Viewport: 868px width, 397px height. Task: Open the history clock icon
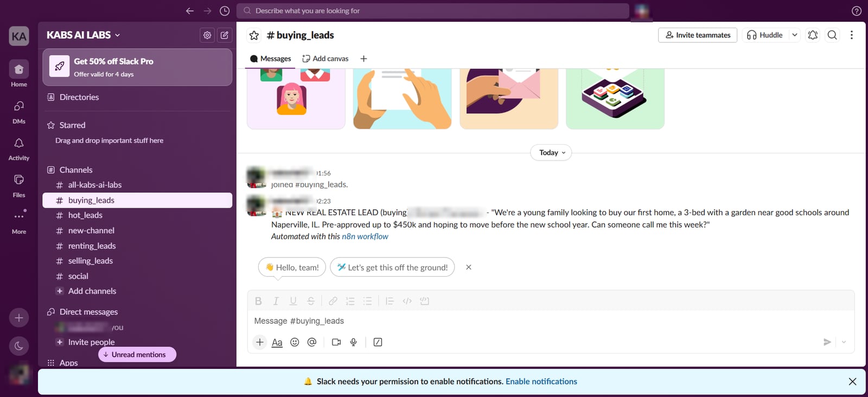(225, 11)
